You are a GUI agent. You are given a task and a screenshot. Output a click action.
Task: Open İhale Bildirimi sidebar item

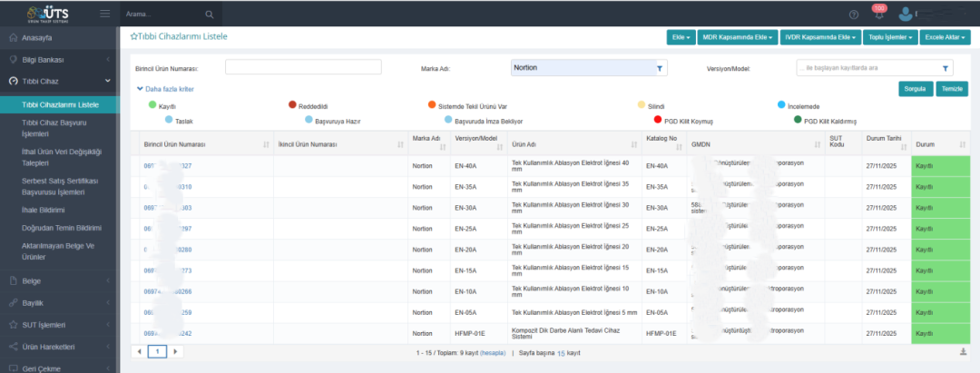44,210
